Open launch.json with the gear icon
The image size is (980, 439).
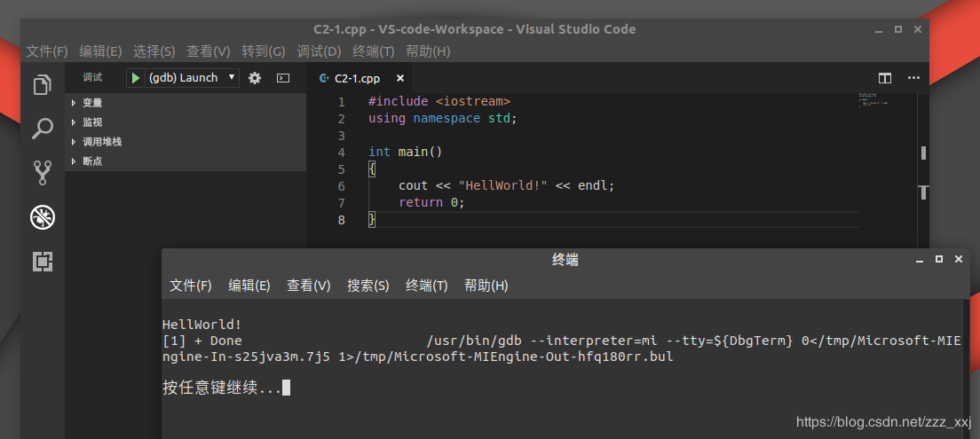[255, 78]
